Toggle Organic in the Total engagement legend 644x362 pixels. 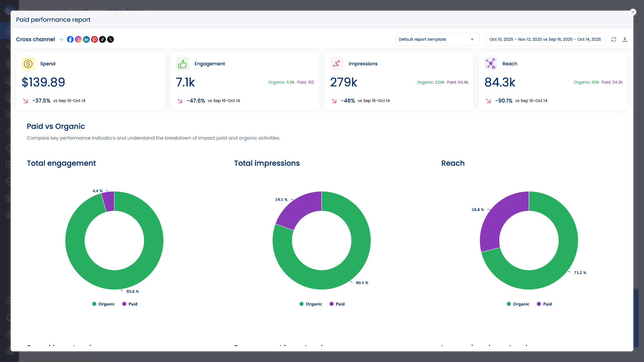[104, 304]
